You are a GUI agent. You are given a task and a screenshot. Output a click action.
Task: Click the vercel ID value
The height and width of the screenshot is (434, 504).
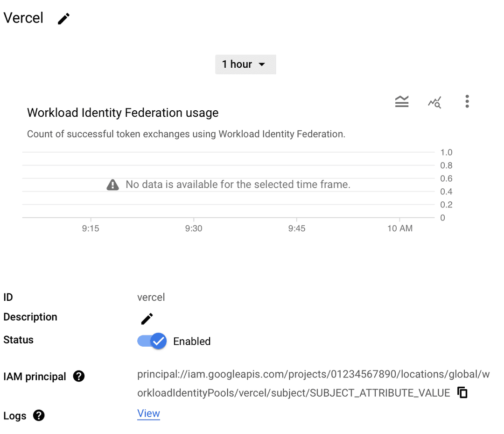tap(151, 297)
